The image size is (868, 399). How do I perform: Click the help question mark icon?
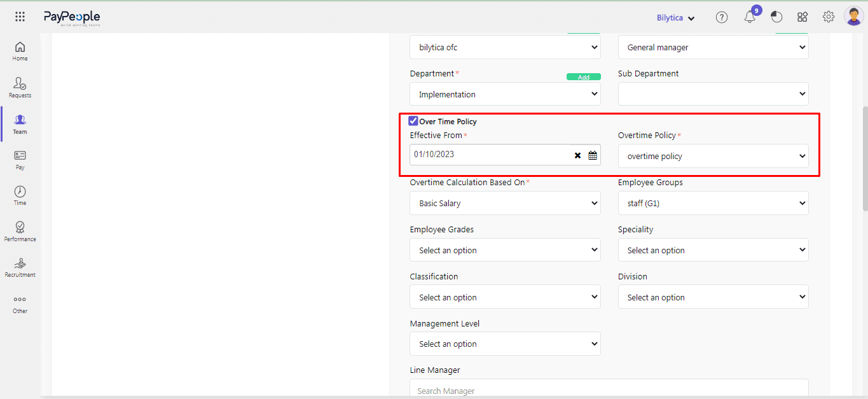point(721,17)
